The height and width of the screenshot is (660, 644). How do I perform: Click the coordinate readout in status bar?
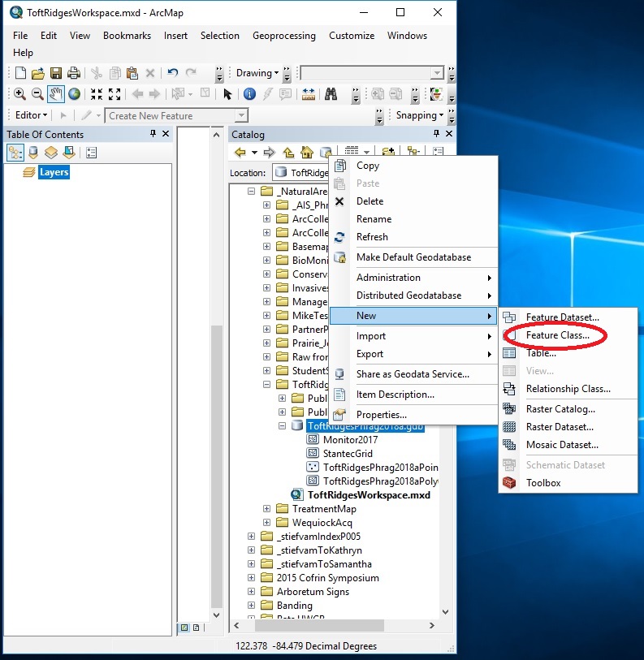pos(306,646)
